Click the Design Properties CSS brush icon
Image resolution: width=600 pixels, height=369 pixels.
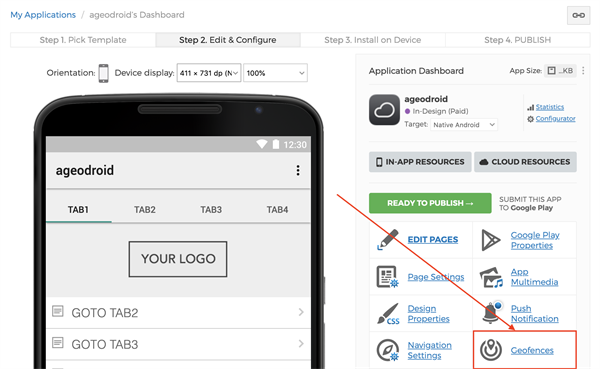(x=388, y=314)
